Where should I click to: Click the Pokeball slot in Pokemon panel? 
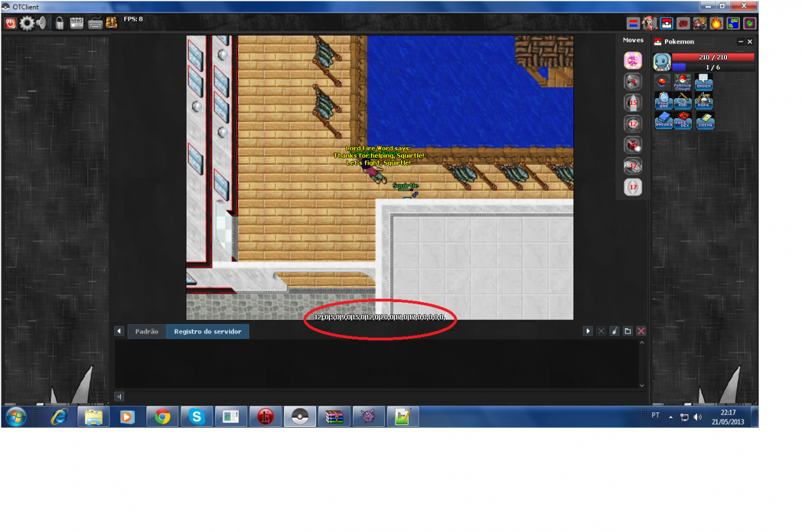point(663,83)
